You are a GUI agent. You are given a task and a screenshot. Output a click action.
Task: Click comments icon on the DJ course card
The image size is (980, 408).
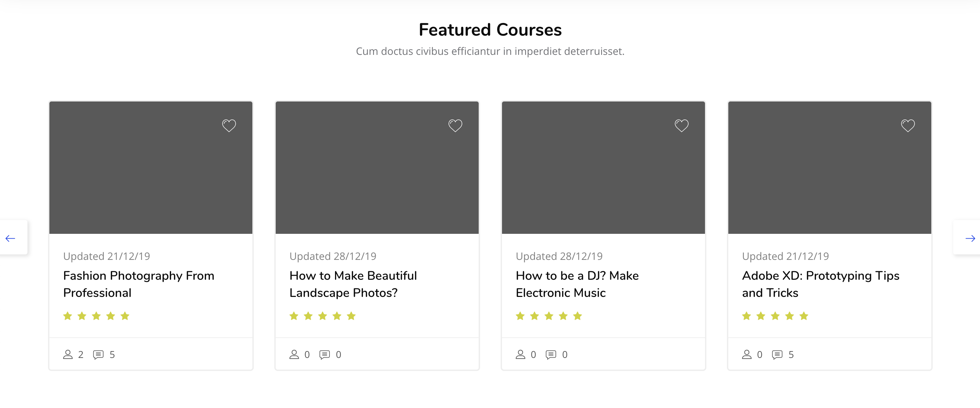[551, 355]
